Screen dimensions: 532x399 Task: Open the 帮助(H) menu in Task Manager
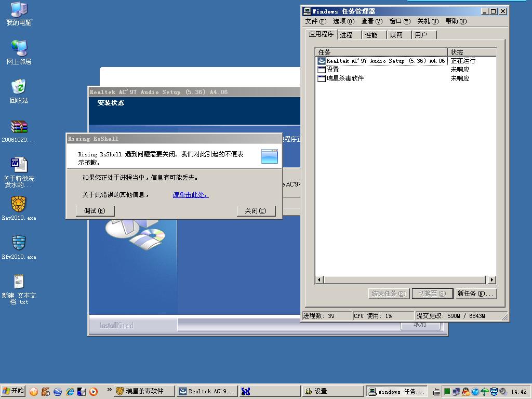(x=456, y=21)
